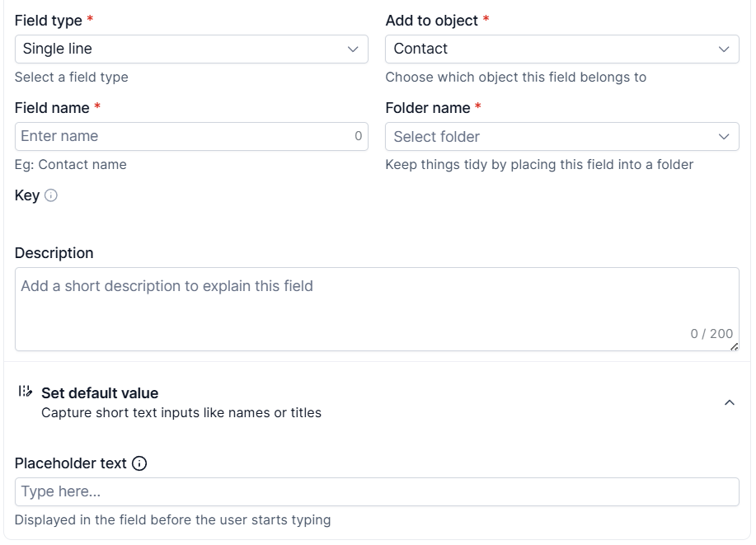Open the 'Contact' object dropdown
The image size is (756, 545).
552,49
